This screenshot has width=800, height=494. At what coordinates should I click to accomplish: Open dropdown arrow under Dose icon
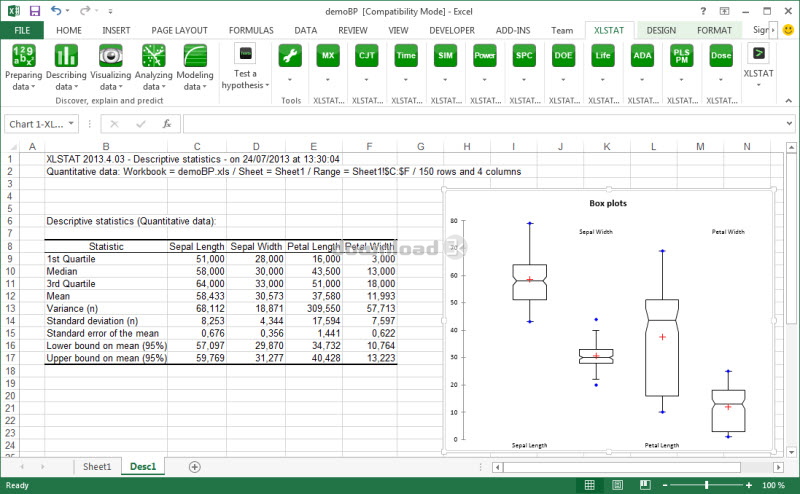[721, 80]
